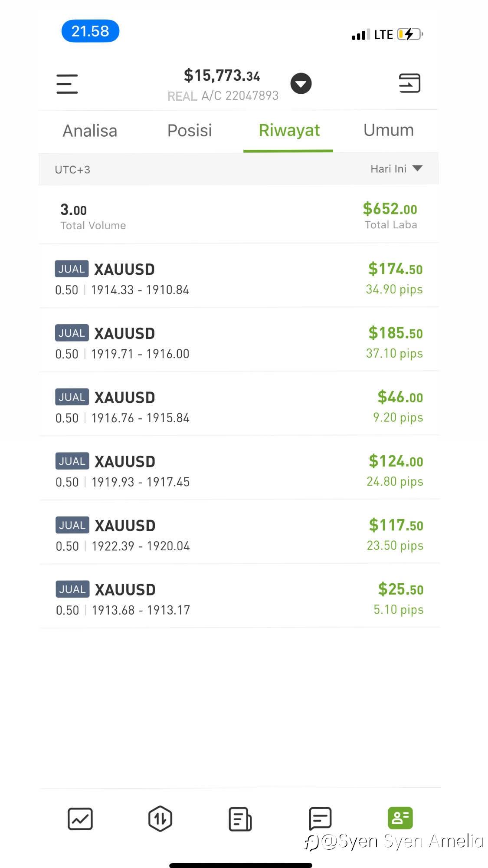Expand account switcher dropdown arrow
The image size is (488, 868).
pos(301,84)
